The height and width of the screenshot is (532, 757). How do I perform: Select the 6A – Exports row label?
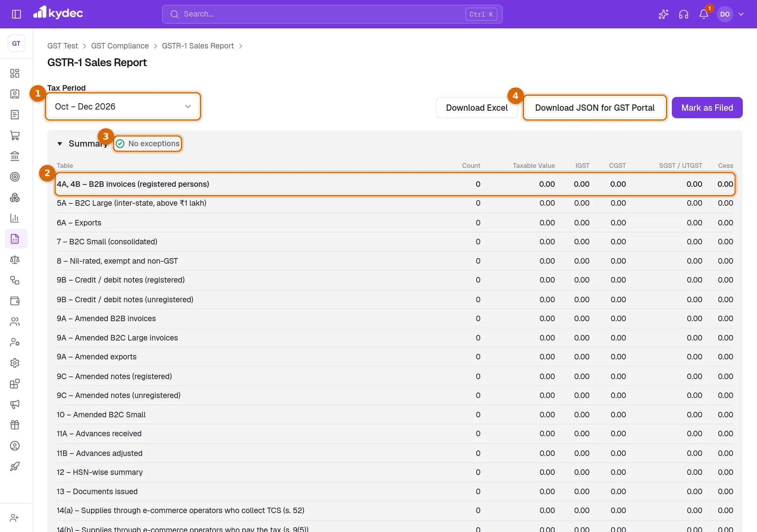(x=79, y=223)
